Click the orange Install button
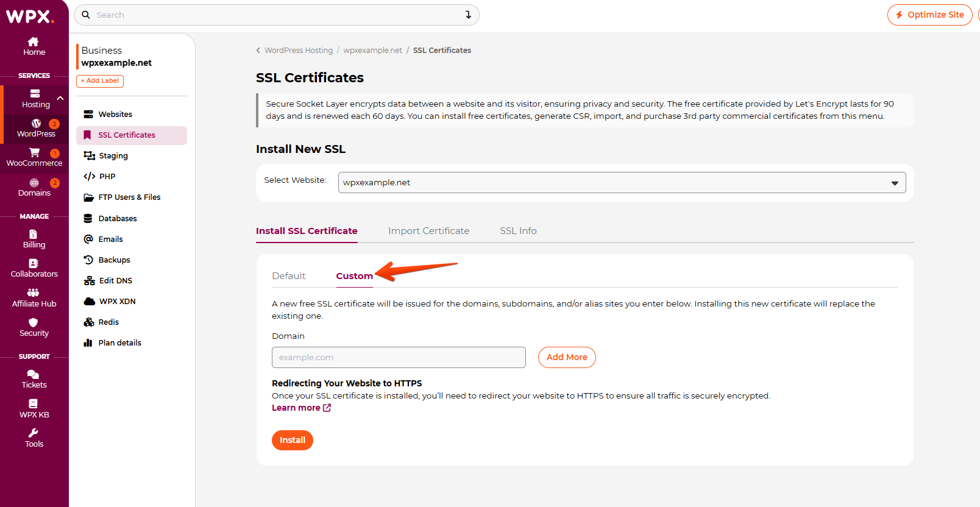The image size is (980, 507). 292,441
